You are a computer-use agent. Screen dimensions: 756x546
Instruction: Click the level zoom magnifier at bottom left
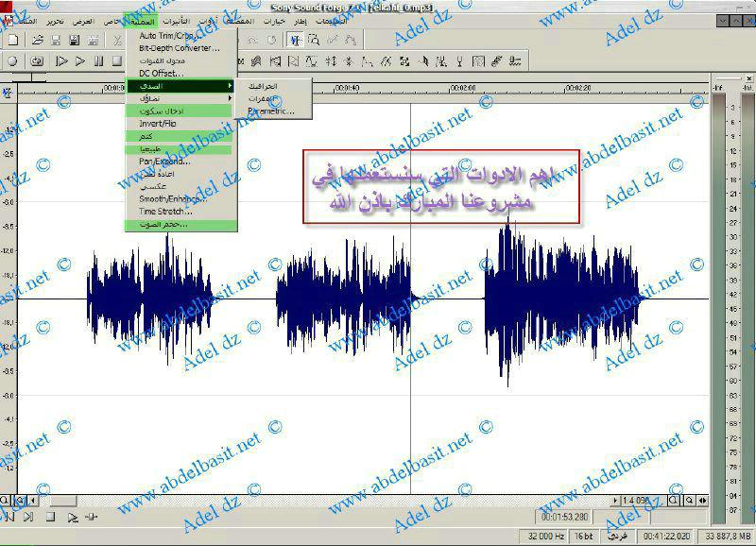[x=4, y=501]
